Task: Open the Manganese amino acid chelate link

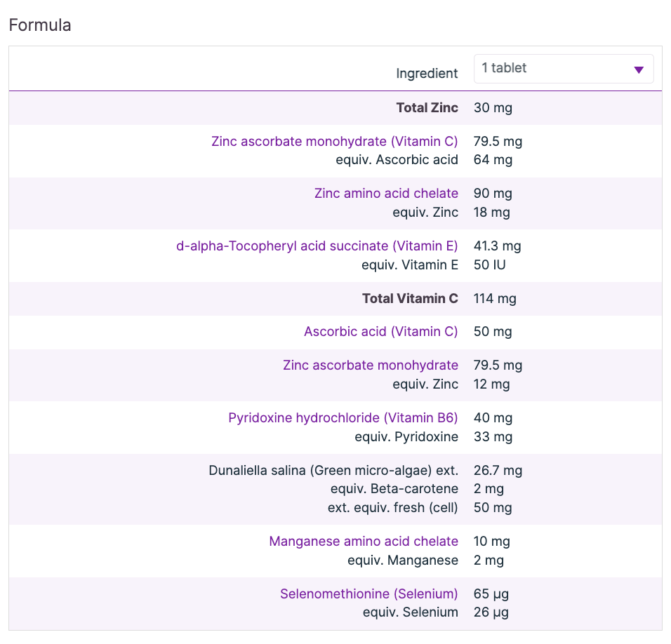Action: (363, 542)
